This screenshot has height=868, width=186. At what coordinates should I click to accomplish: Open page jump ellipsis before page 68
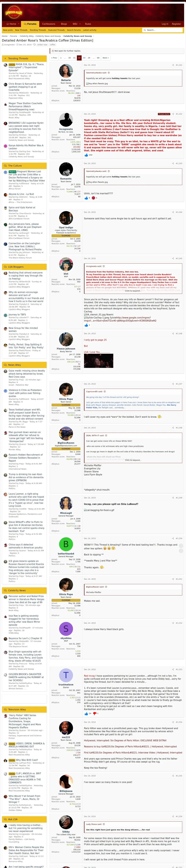pos(93,58)
